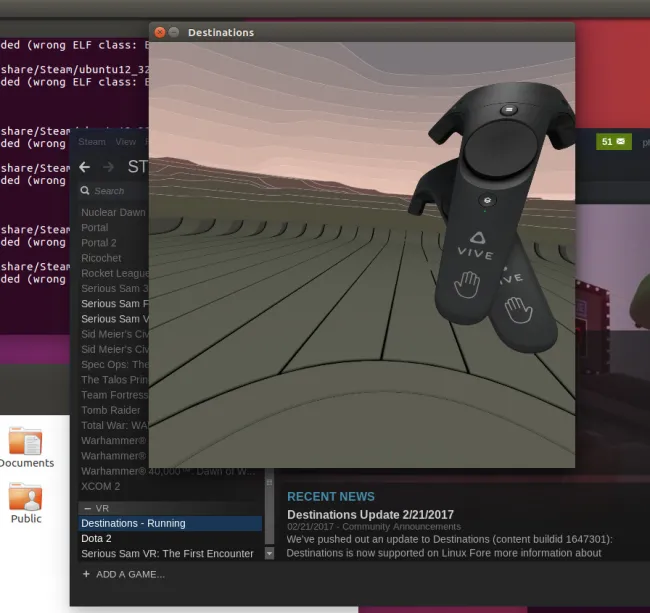Select Rocket League in the game list

click(115, 274)
